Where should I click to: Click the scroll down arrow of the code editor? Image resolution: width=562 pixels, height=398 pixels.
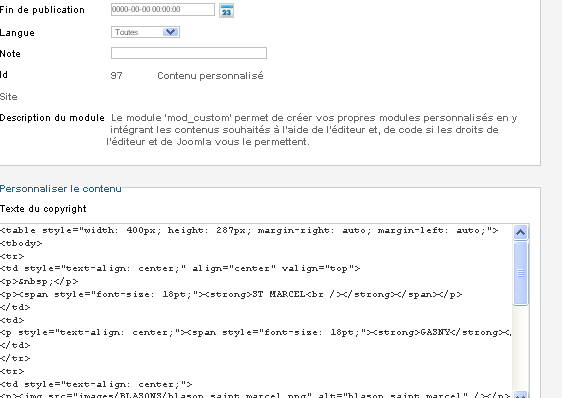[520, 394]
